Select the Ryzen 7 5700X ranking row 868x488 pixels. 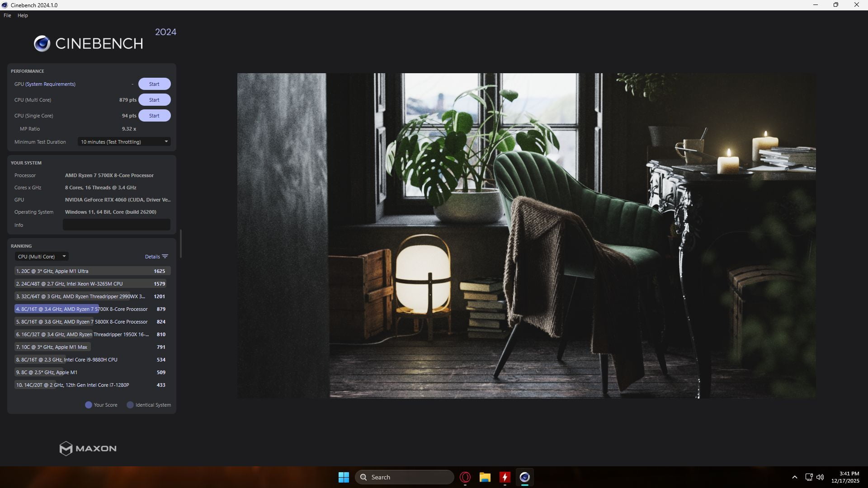(x=92, y=309)
